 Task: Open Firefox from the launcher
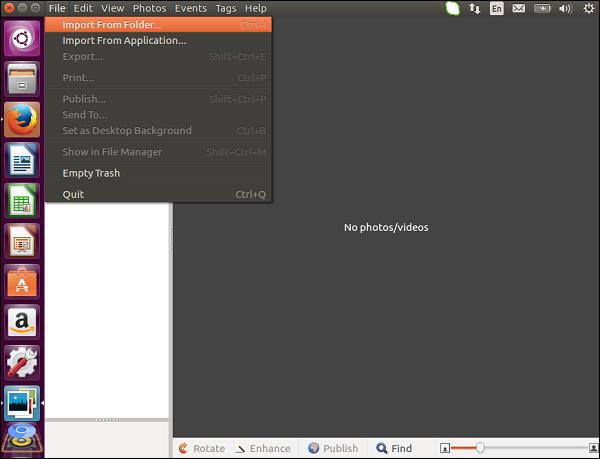pos(21,119)
